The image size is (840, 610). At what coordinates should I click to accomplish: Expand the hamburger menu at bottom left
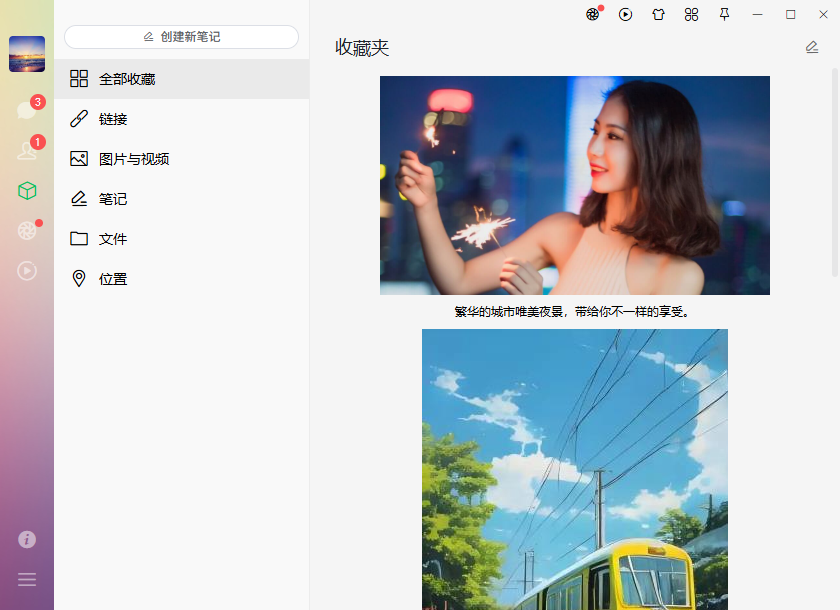click(x=27, y=580)
